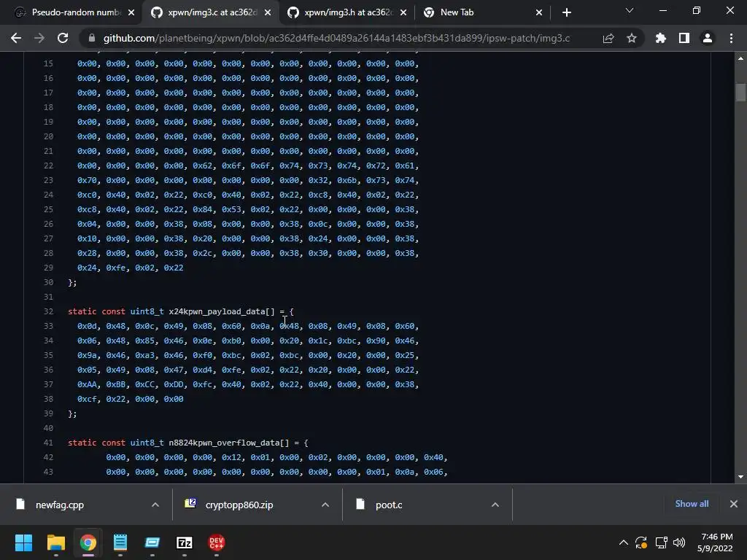Bookmark this page with the star
This screenshot has height=560, width=747.
pyautogui.click(x=632, y=38)
